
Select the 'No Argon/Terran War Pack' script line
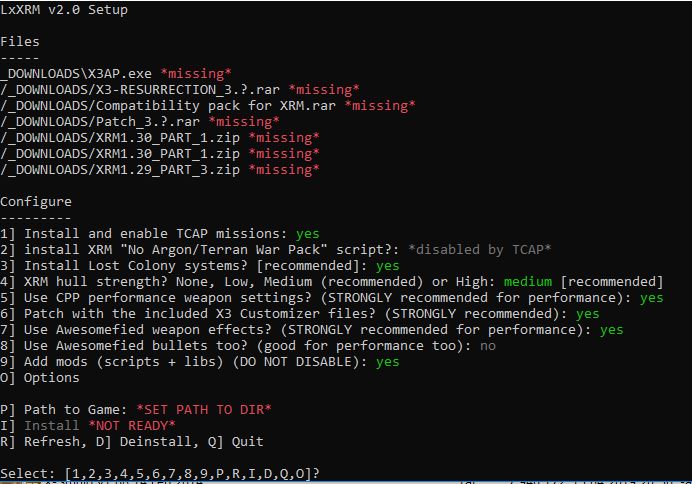click(275, 250)
